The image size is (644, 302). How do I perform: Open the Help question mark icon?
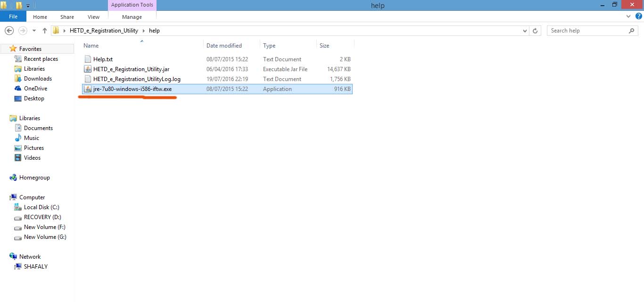click(x=639, y=16)
